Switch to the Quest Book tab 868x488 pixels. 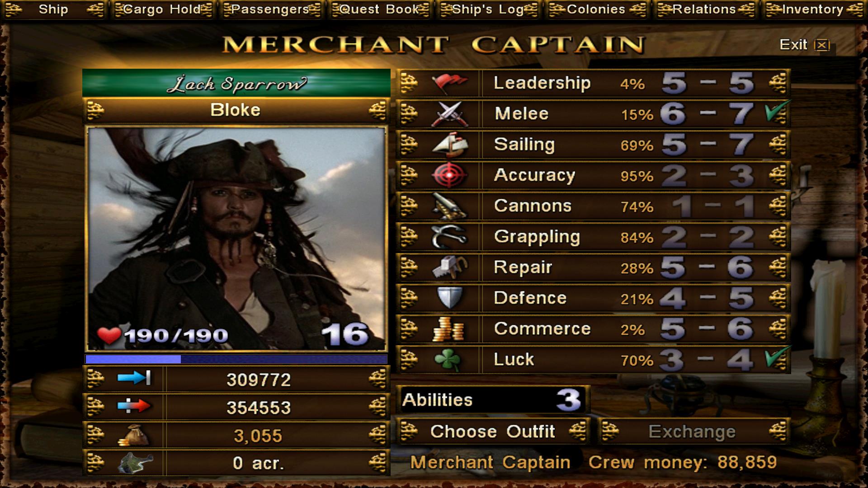[380, 9]
